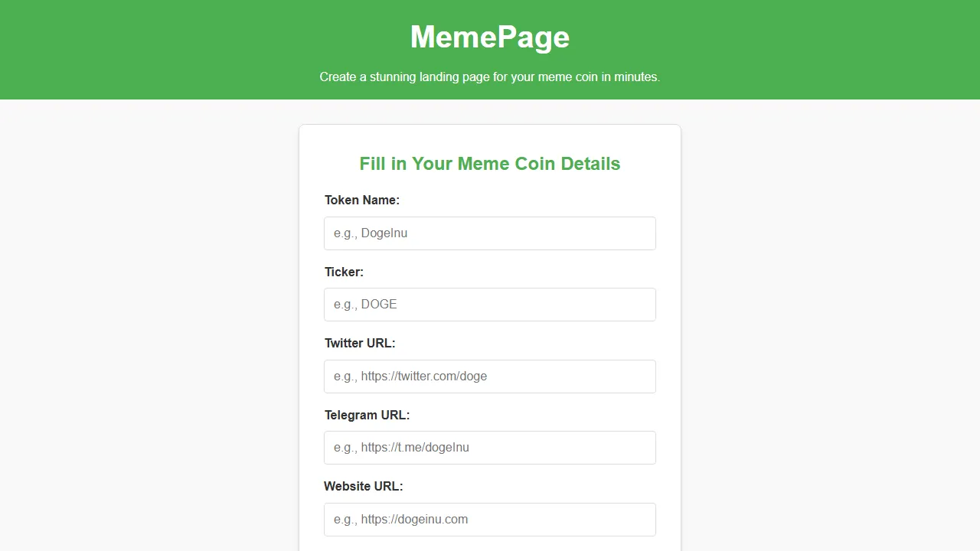Click the Website URL input field
The height and width of the screenshot is (551, 980).
pos(489,519)
